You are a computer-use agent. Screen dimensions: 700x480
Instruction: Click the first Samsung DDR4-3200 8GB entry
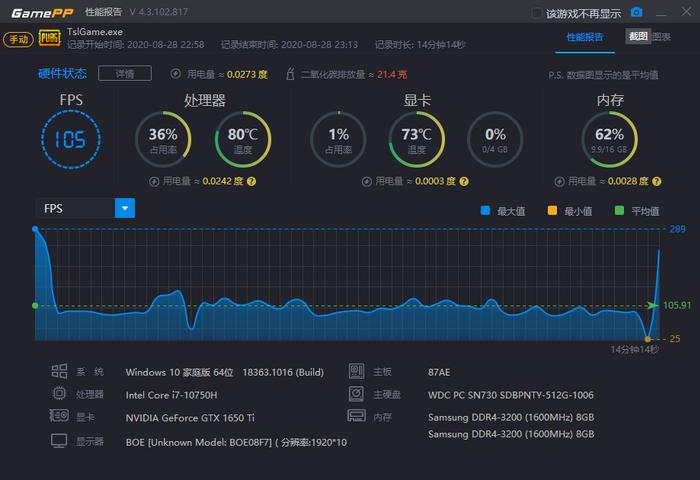(511, 417)
